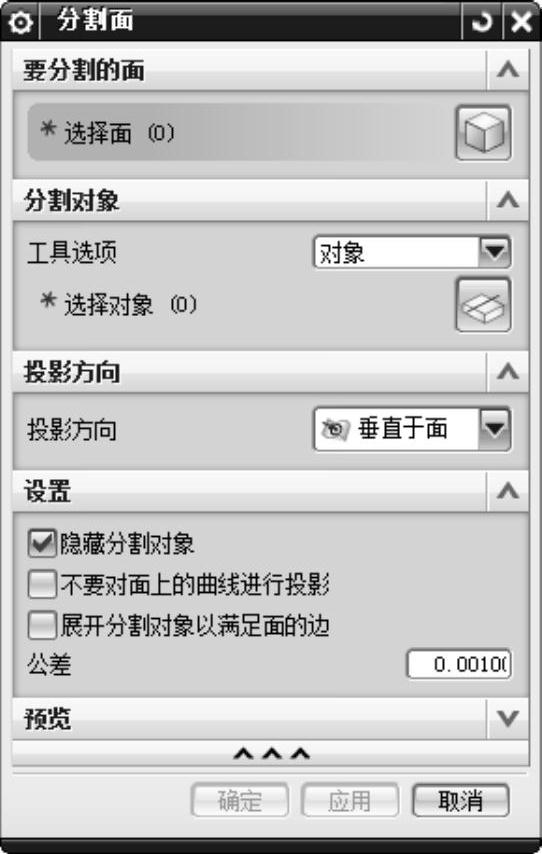Click the 应用 button
Viewport: 542px width, 854px height.
[x=350, y=801]
